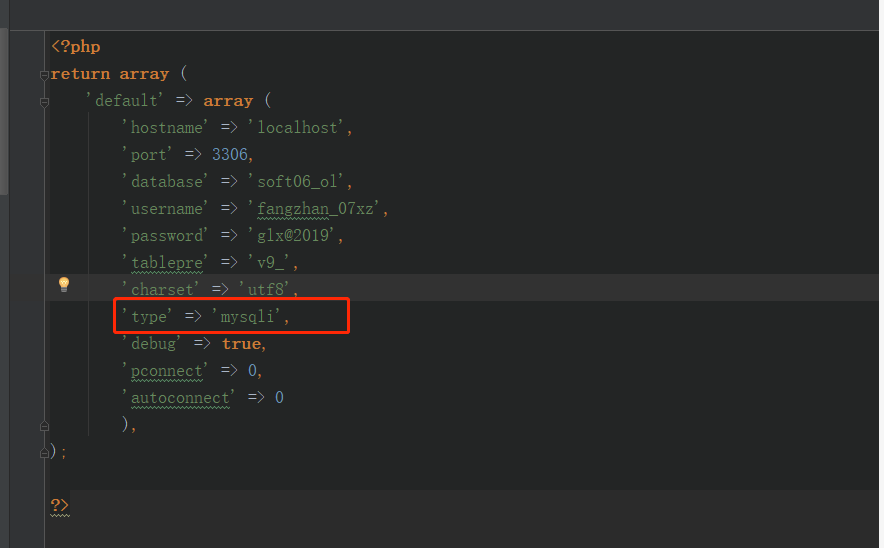The image size is (884, 548).
Task: Click the 'password' key
Action: click(165, 236)
